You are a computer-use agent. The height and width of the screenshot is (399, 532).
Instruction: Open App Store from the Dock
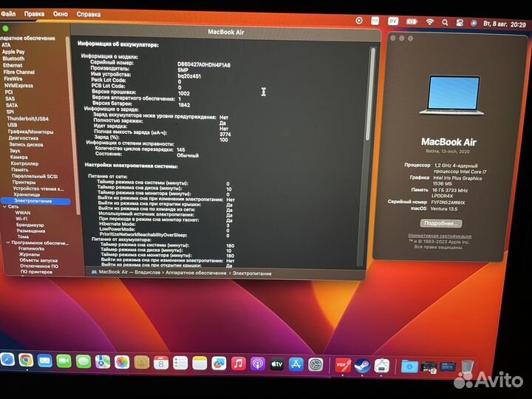pyautogui.click(x=296, y=365)
